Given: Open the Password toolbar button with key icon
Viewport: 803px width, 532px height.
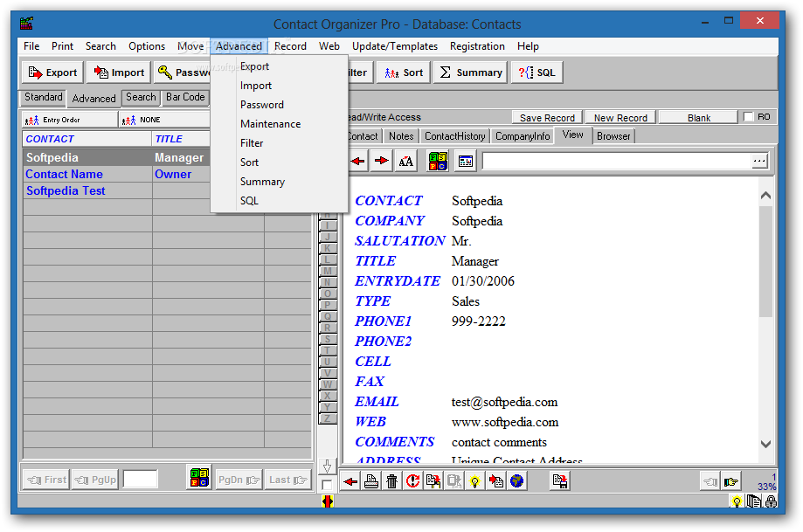Looking at the screenshot, I should point(182,73).
